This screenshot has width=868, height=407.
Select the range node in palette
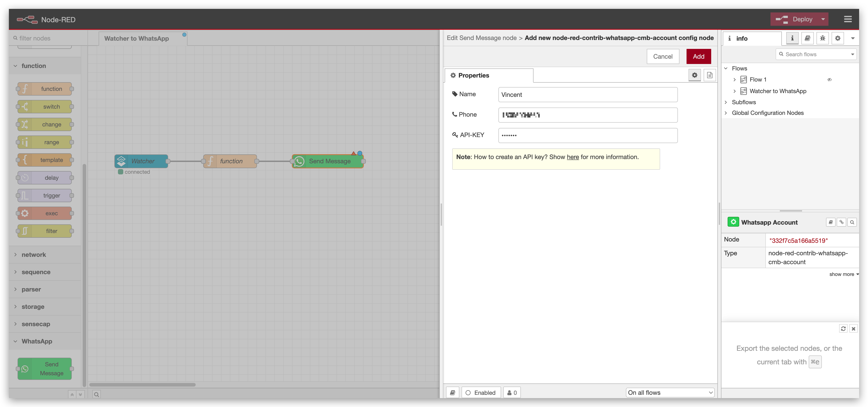[44, 142]
